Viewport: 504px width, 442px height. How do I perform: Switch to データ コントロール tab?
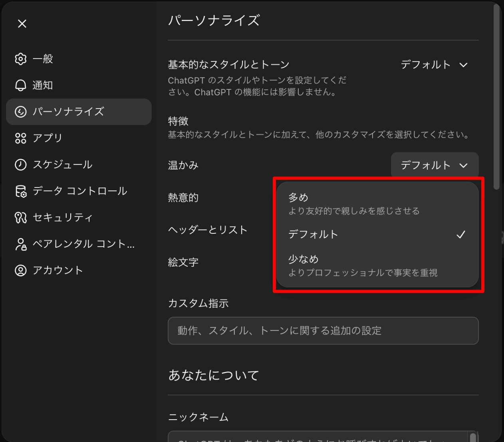[79, 191]
